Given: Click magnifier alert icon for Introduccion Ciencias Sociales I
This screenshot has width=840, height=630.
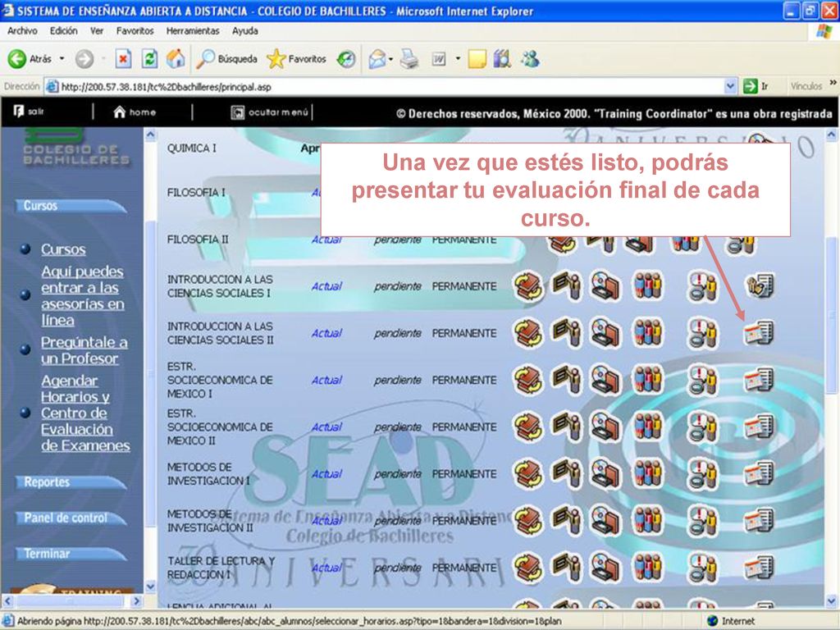Looking at the screenshot, I should tap(703, 286).
